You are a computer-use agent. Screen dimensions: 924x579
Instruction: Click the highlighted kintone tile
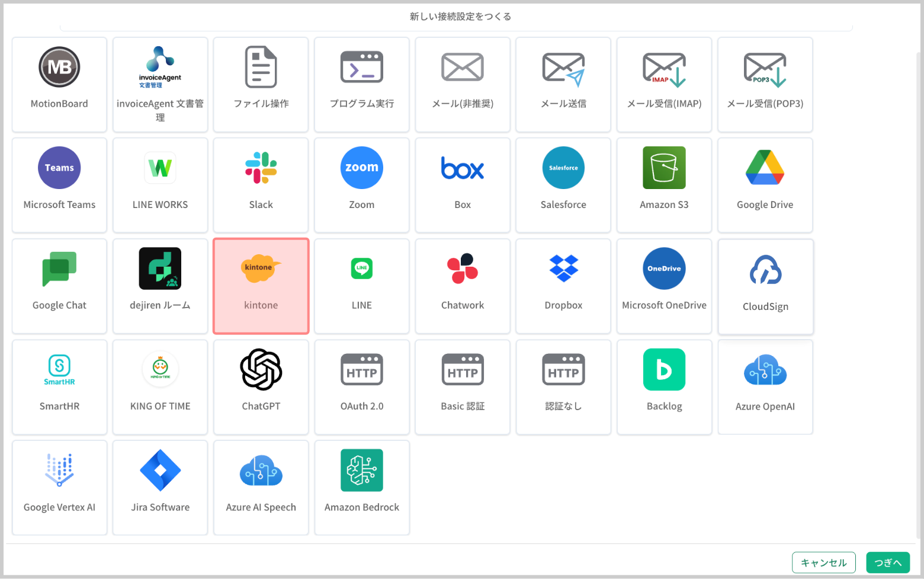[x=261, y=286]
